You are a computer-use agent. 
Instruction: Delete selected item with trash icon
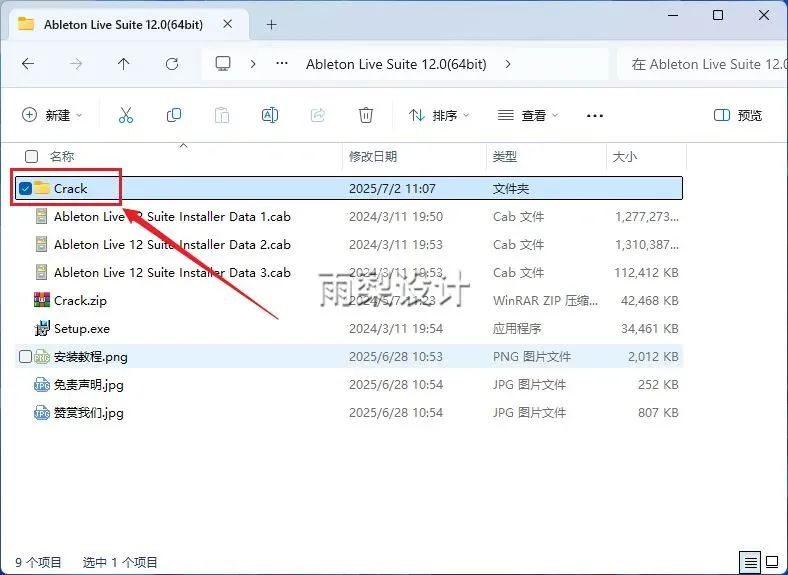[366, 115]
